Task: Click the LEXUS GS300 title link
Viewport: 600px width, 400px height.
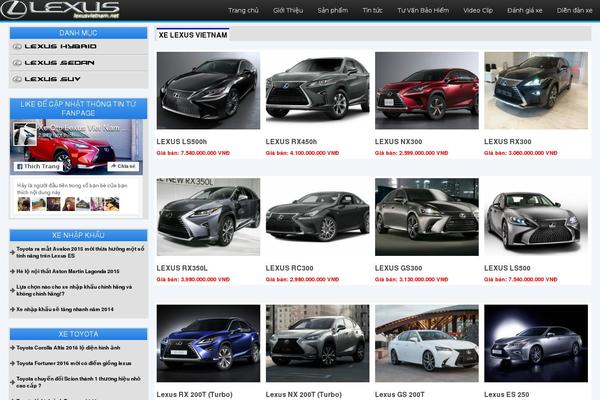Action: [x=398, y=268]
